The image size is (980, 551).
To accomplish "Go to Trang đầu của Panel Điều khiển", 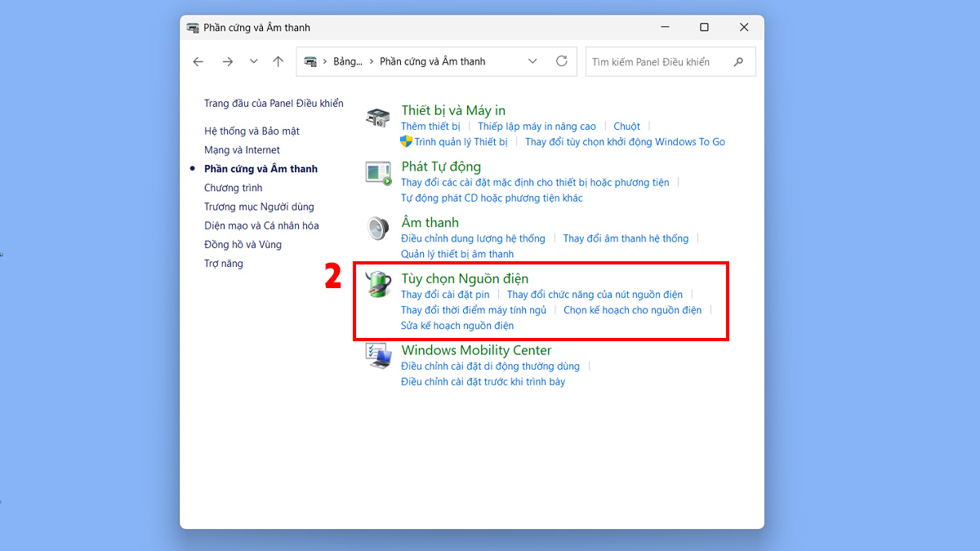I will pyautogui.click(x=274, y=104).
